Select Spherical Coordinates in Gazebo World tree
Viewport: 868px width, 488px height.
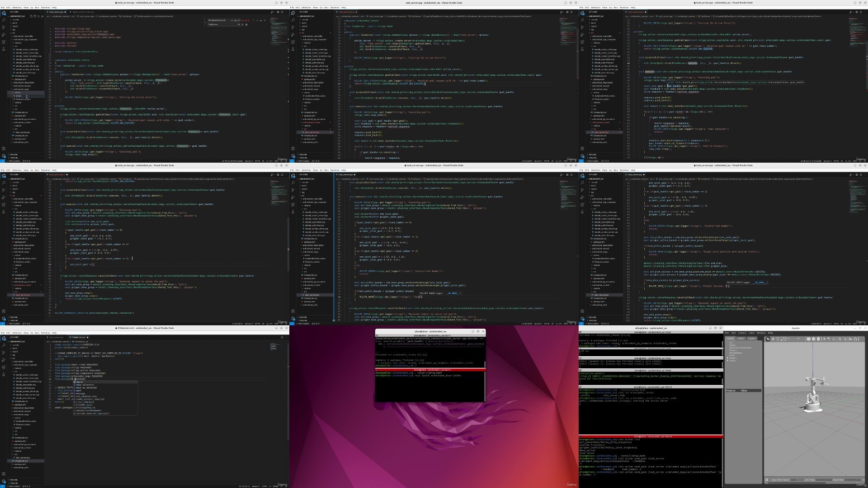click(740, 348)
